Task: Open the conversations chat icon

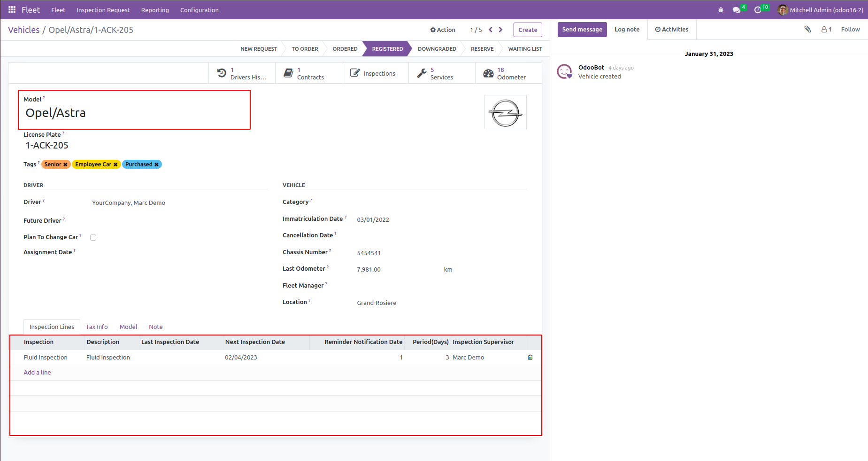Action: (x=737, y=10)
